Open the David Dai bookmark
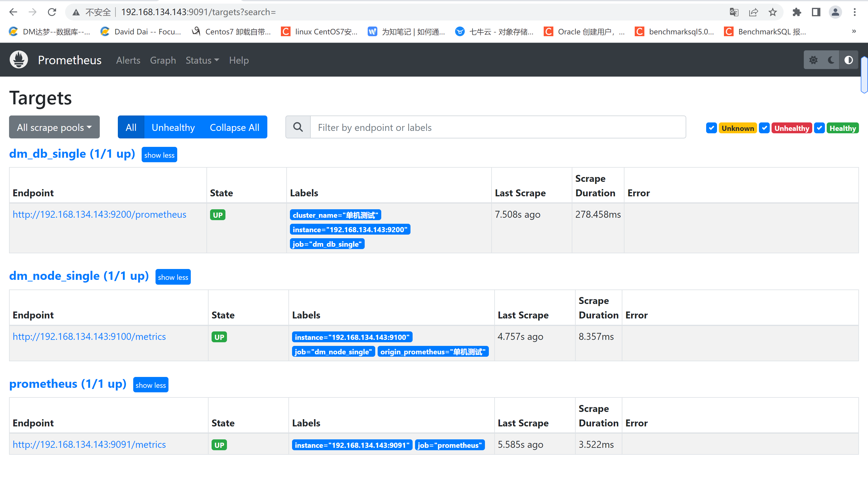The image size is (868, 484). click(141, 32)
